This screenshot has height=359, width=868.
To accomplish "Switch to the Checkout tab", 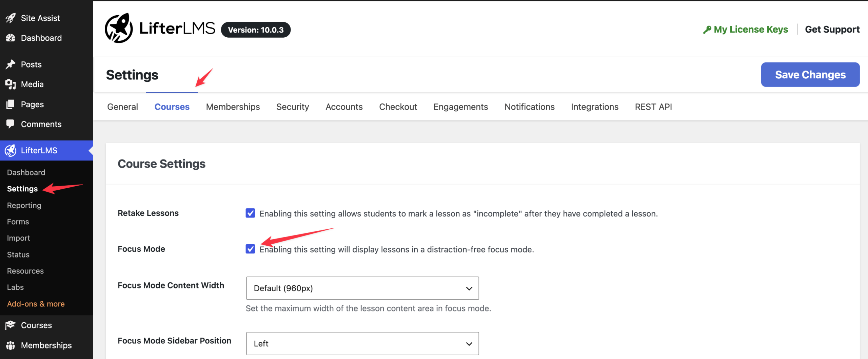I will [398, 107].
